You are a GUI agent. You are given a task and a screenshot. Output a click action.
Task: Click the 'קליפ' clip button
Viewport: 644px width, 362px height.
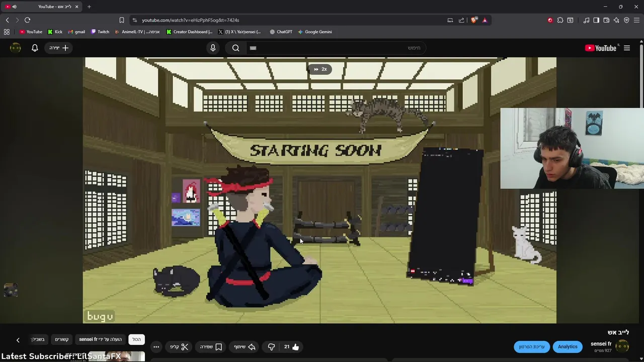[x=179, y=347]
